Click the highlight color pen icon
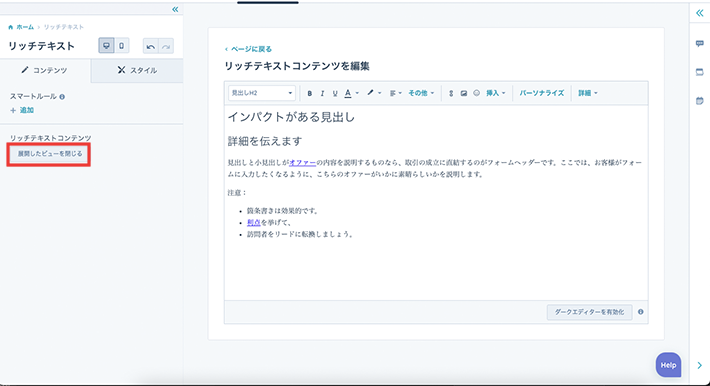Viewport: 710px width, 386px height. point(370,92)
